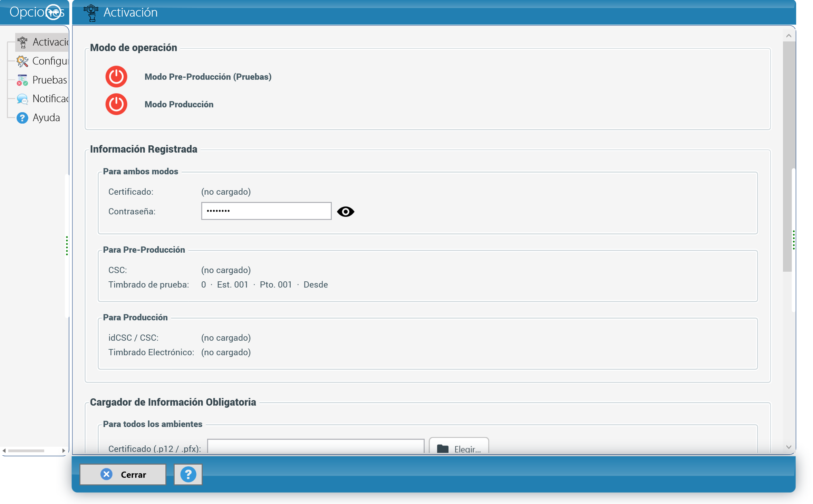Click the Certificado (.p12 / .pfx) file field
813x504 pixels.
point(316,447)
